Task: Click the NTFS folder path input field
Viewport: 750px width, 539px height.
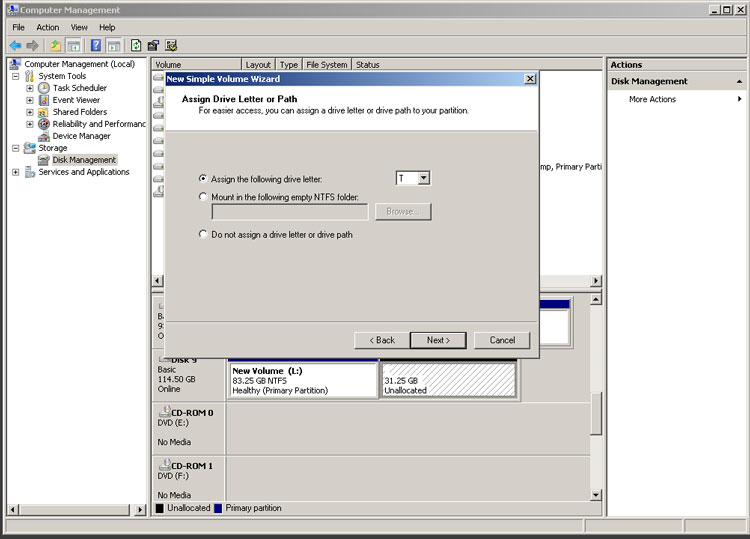Action: coord(290,211)
